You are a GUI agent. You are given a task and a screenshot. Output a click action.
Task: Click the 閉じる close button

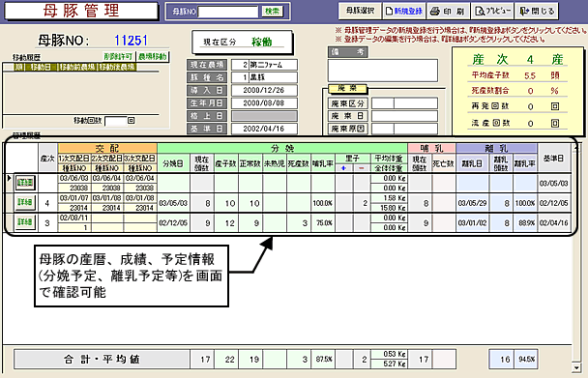pyautogui.click(x=537, y=11)
